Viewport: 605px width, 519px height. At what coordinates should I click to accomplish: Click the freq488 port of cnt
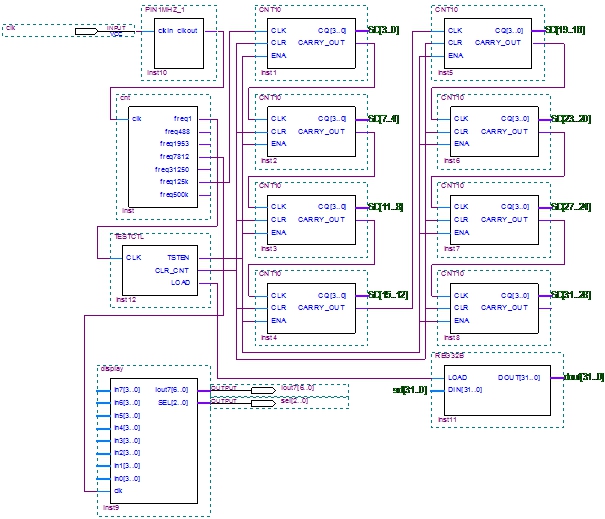177,131
